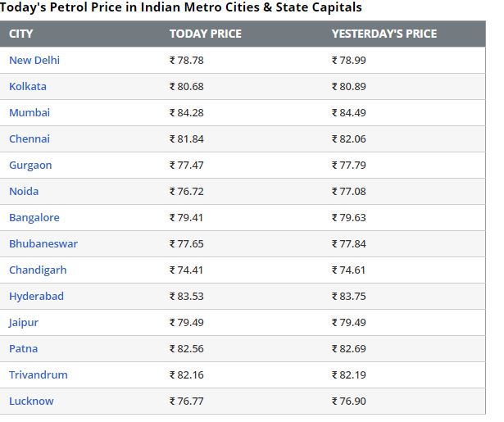504x422 pixels.
Task: Click the YESTERDAY'S PRICE column header
Action: click(x=384, y=34)
